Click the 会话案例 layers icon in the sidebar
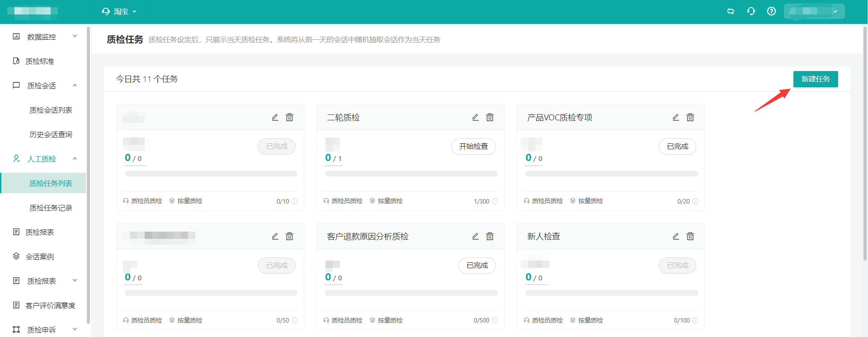The image size is (868, 337). point(16,256)
